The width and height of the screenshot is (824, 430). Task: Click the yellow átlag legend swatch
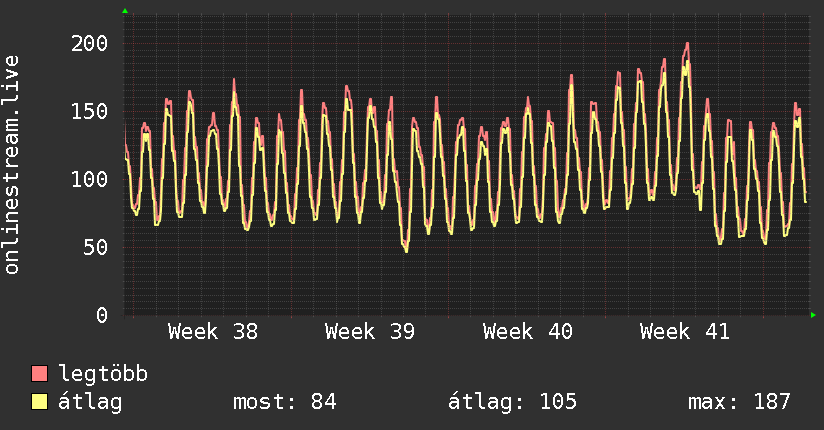point(39,402)
